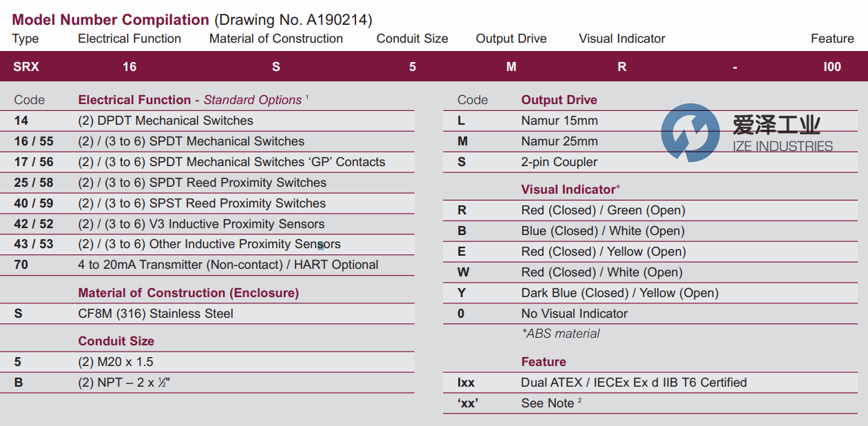868x426 pixels.
Task: Select code 70 for 4 to 20mA Transmitter
Action: [x=21, y=265]
